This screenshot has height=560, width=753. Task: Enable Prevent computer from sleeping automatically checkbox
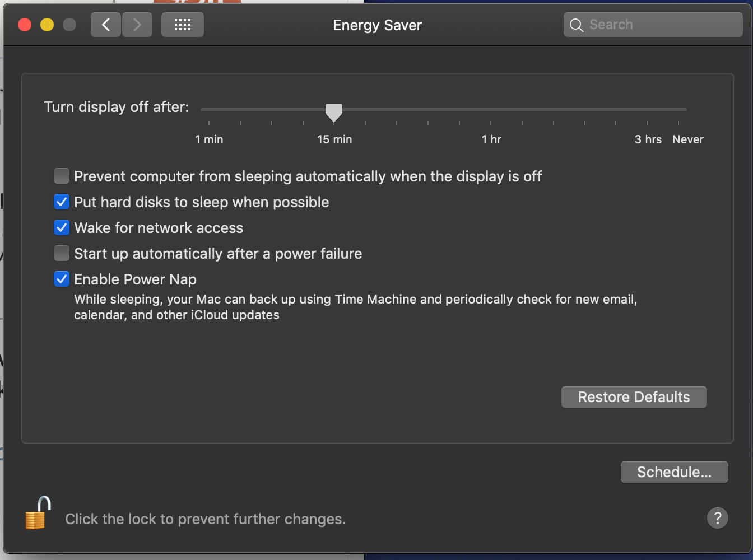(x=62, y=176)
